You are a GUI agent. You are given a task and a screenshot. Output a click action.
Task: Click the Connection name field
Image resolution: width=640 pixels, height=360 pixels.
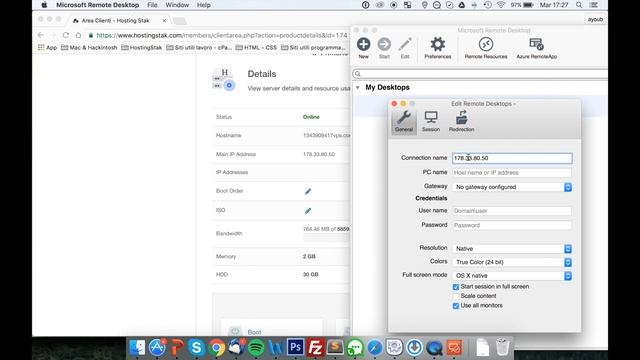512,158
